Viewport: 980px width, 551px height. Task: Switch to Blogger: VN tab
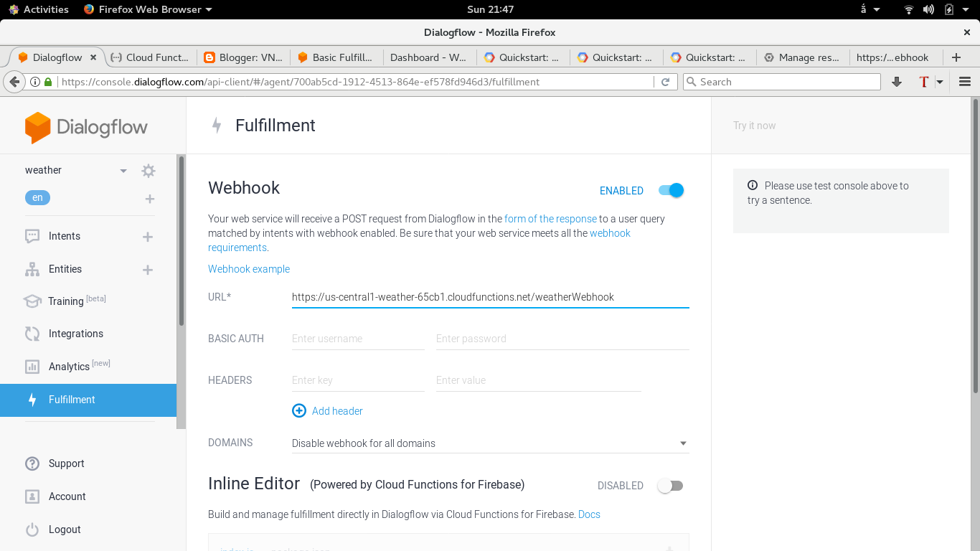click(x=244, y=57)
